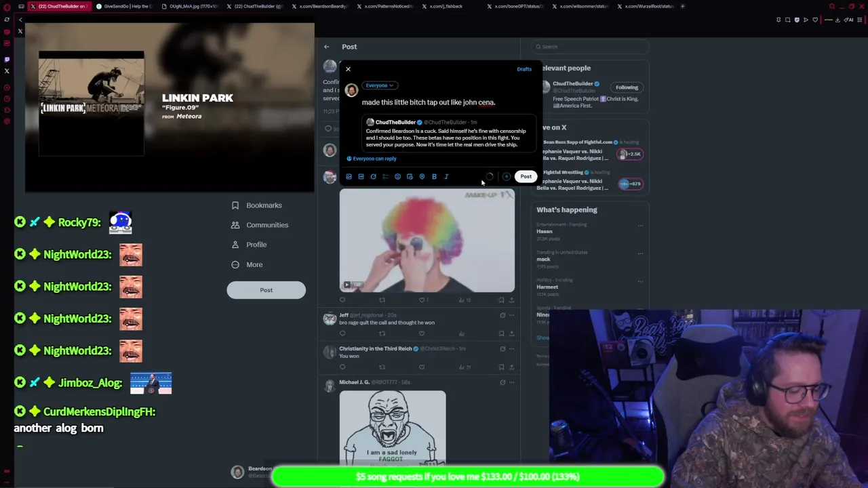Open more options for mack trend

pyautogui.click(x=640, y=253)
